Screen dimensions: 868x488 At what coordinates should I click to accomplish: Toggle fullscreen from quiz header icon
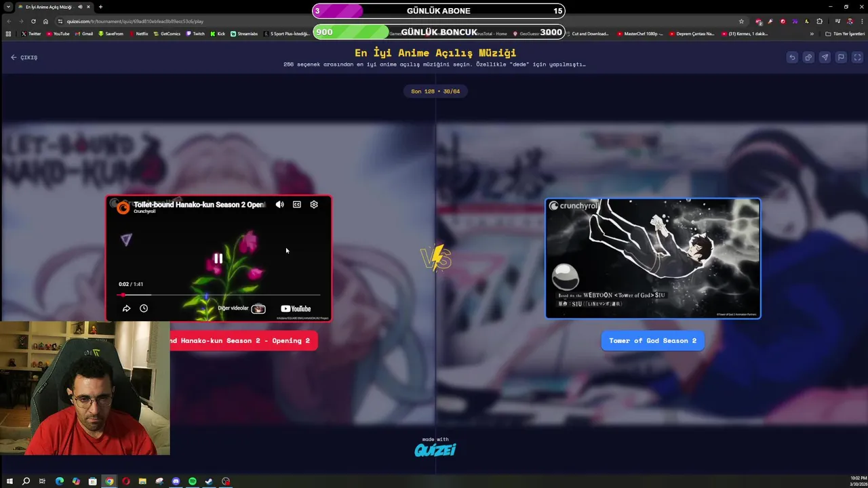pyautogui.click(x=857, y=58)
